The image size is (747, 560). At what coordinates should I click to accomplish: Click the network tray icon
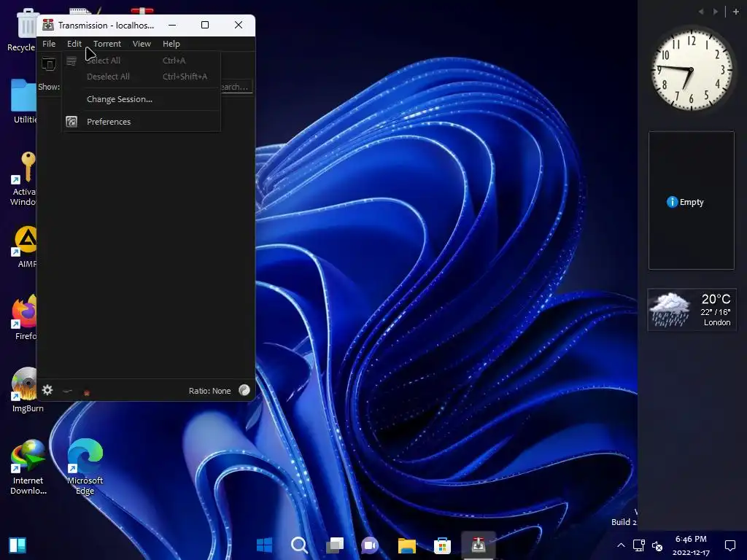coord(639,545)
